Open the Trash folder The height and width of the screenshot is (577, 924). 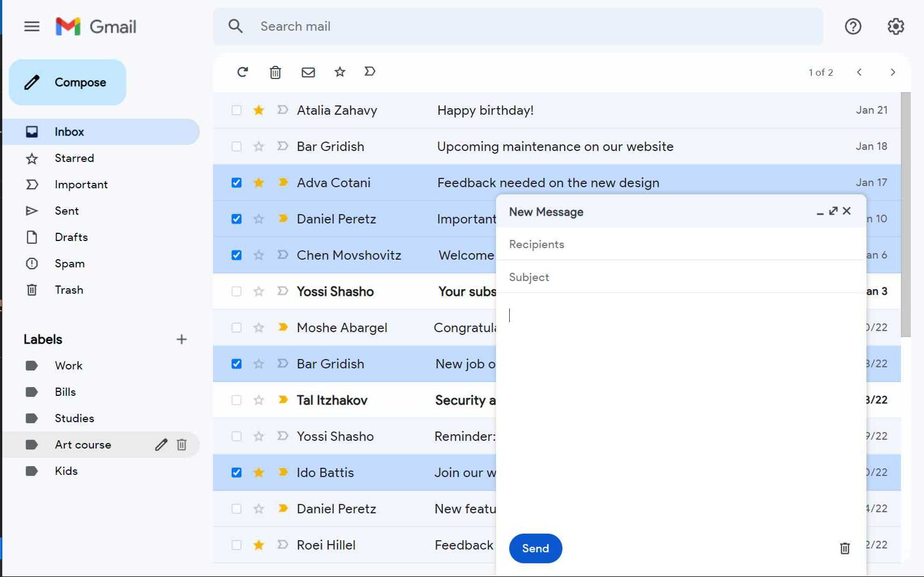pos(102,290)
